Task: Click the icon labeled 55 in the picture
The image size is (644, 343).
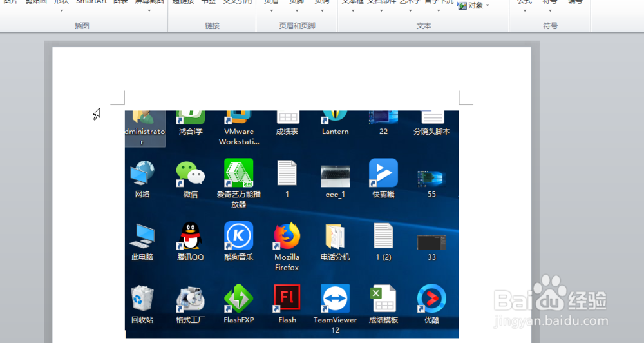Action: coord(431,178)
